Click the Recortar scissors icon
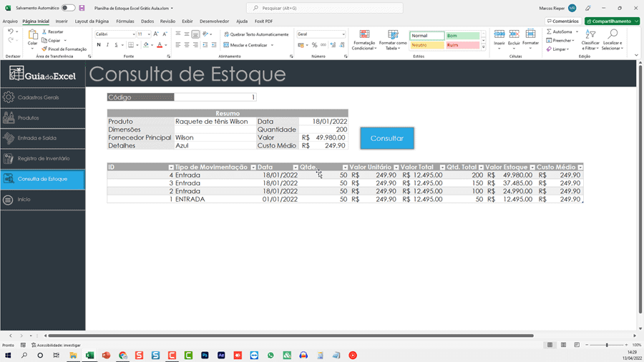This screenshot has height=362, width=644. [x=44, y=31]
